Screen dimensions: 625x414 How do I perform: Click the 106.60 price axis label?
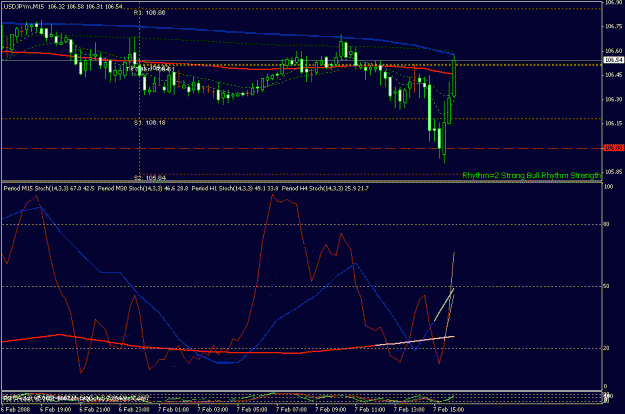[x=613, y=51]
